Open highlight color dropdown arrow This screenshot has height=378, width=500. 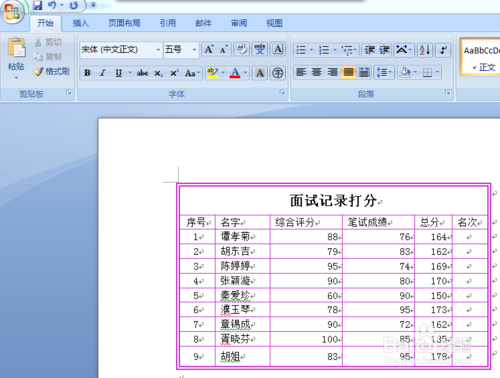(x=223, y=73)
